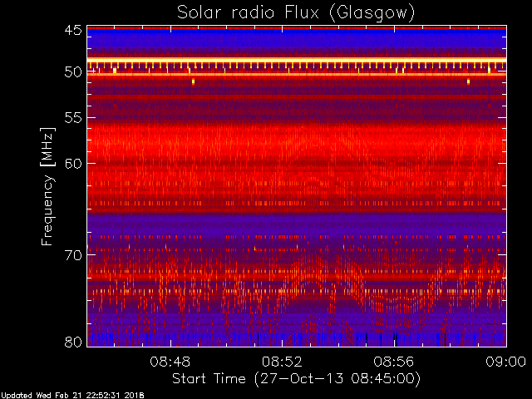Click the title 'Solar radio Flux (Glasgow)'

(296, 13)
